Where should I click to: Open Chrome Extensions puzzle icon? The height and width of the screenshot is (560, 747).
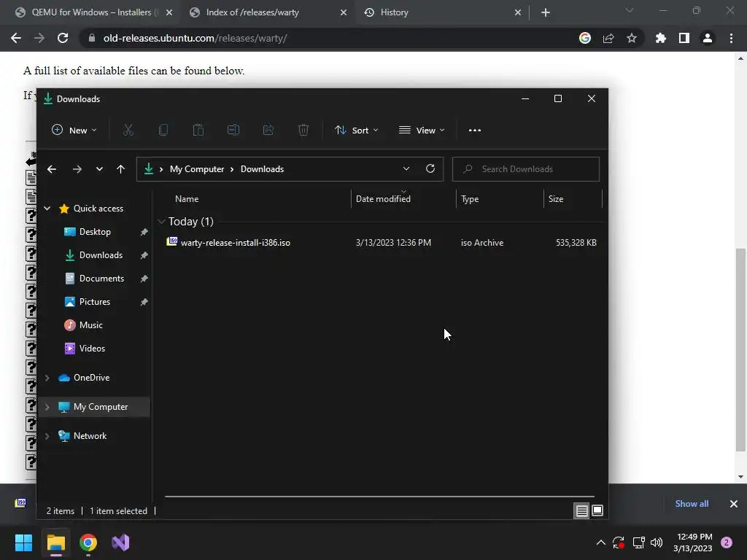coord(660,38)
